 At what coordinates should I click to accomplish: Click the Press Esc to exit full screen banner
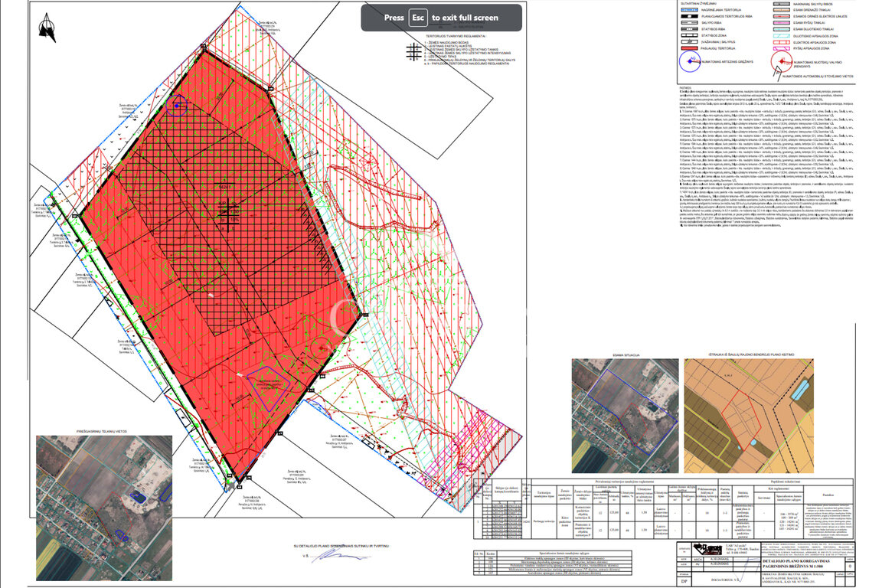point(442,18)
